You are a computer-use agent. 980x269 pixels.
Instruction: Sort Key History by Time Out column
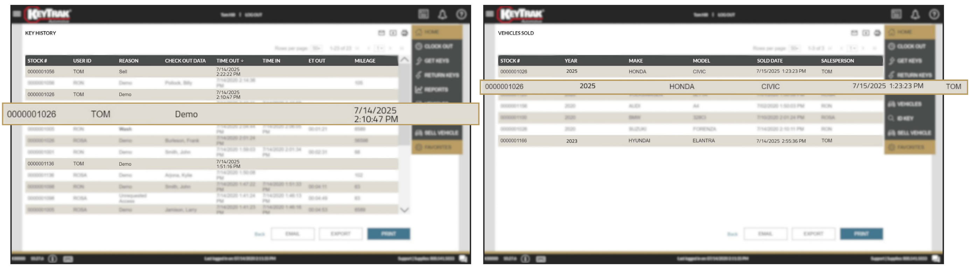click(230, 61)
